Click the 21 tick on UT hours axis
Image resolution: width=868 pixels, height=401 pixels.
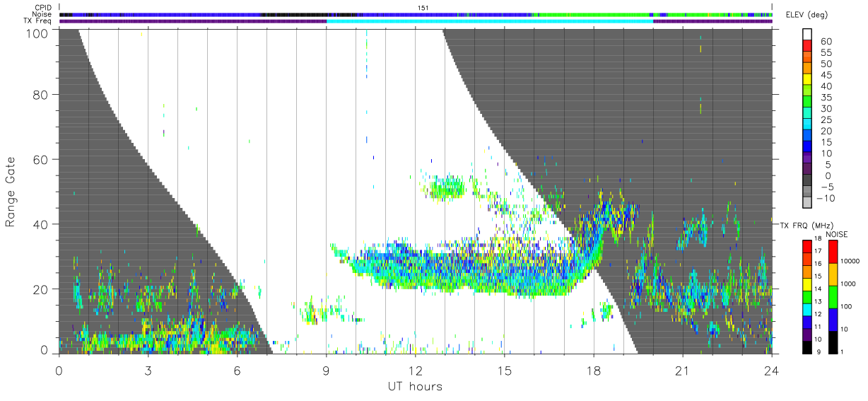pos(683,370)
